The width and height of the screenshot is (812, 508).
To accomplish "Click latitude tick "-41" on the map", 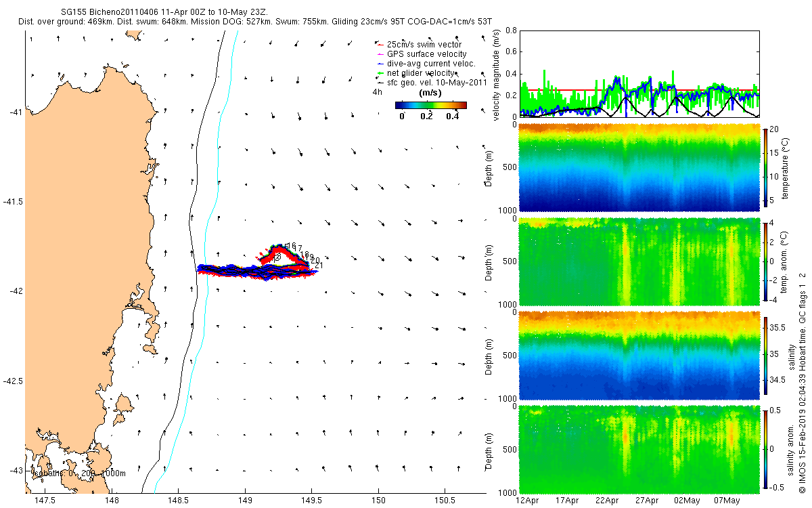I will pyautogui.click(x=16, y=112).
